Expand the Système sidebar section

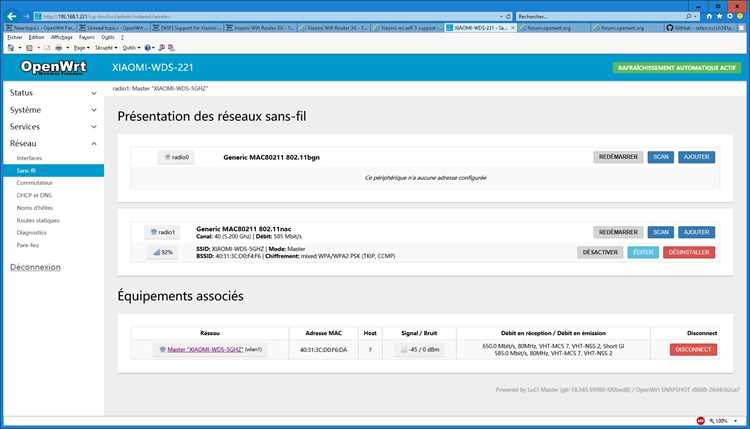click(x=53, y=110)
